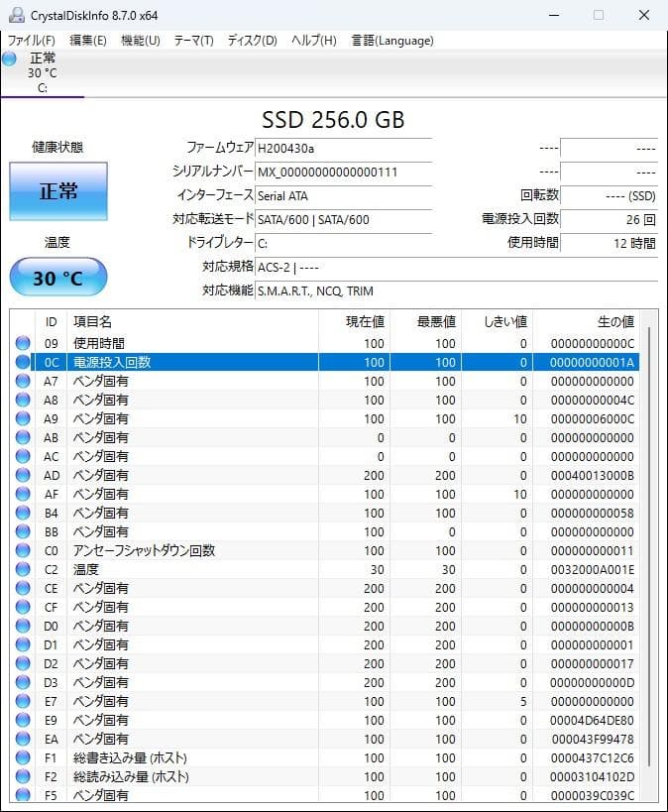Viewport: 668px width, 812px height.
Task: Click the serial number field MX_0000000000000111
Action: tap(343, 172)
